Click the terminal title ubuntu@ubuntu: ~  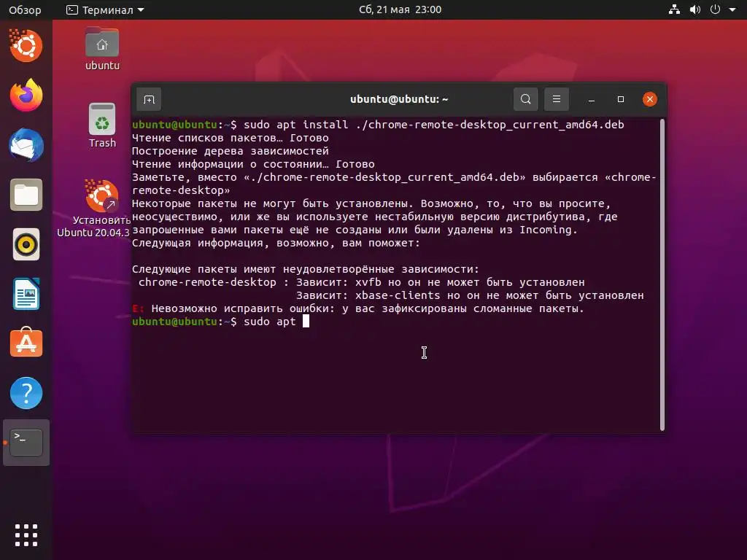tap(399, 99)
